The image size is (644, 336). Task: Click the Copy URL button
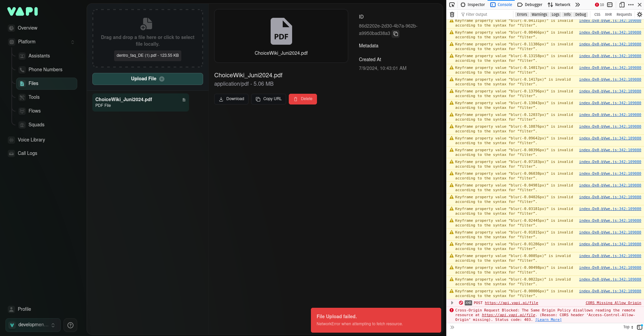click(x=269, y=99)
